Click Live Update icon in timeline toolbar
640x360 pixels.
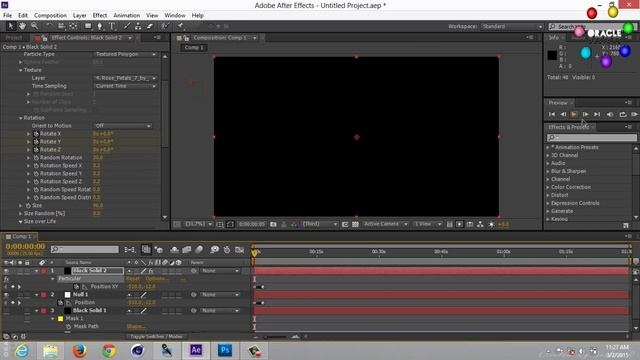coord(146,249)
